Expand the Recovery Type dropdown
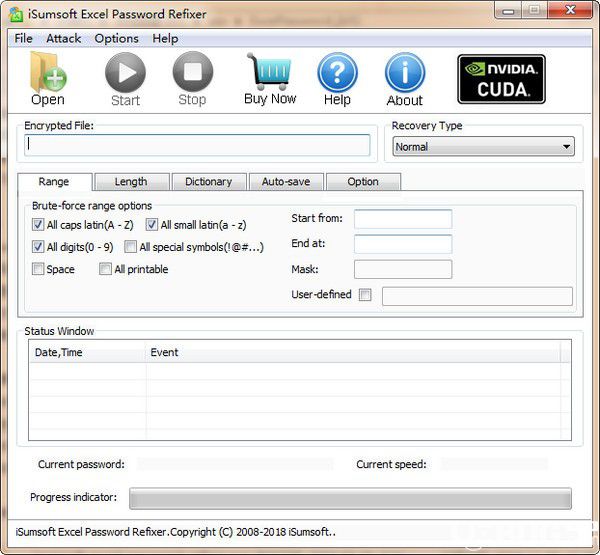The image size is (600, 555). click(x=483, y=146)
